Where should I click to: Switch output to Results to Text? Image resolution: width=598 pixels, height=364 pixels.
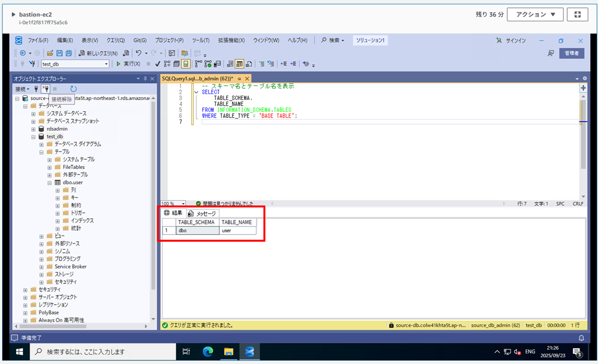(230, 64)
